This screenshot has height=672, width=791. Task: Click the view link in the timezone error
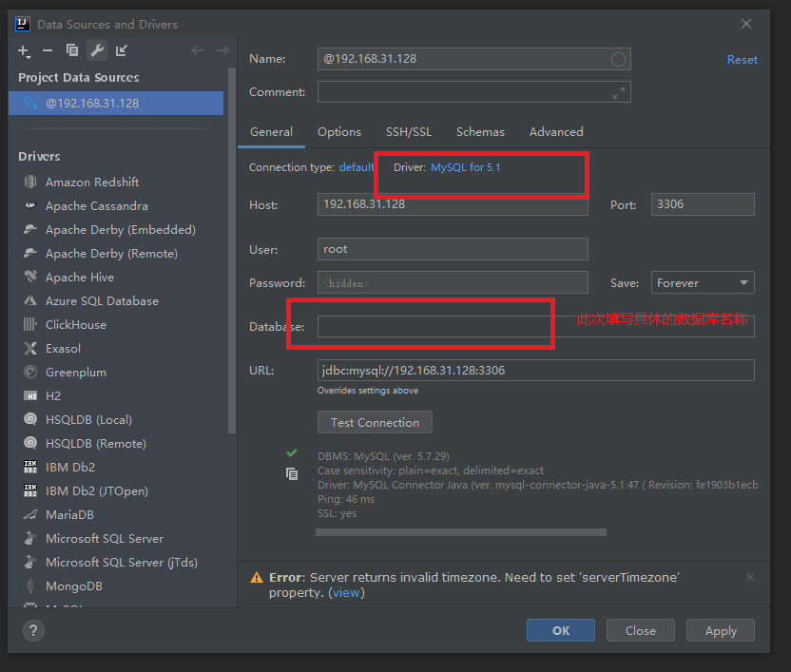[x=346, y=592]
